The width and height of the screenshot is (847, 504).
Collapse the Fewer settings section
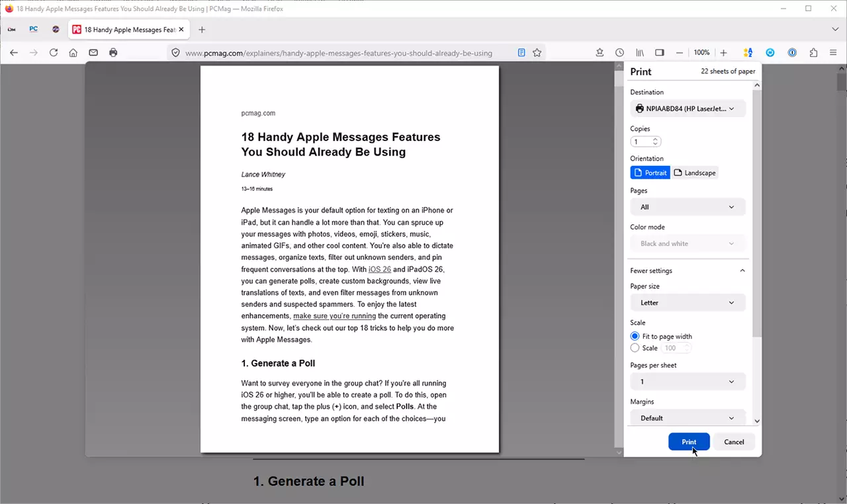688,271
